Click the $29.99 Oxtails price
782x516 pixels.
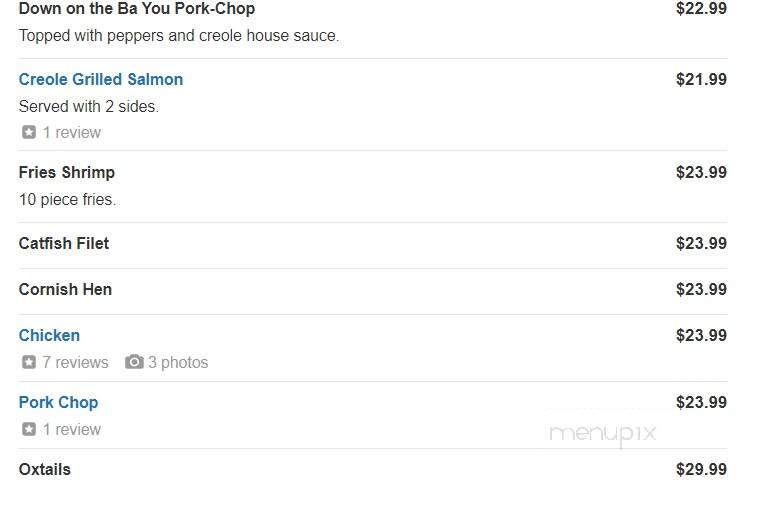[701, 469]
